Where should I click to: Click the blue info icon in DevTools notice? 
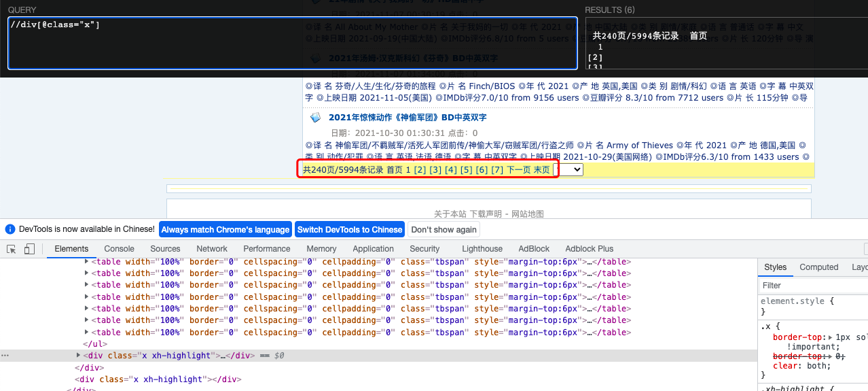coord(10,229)
